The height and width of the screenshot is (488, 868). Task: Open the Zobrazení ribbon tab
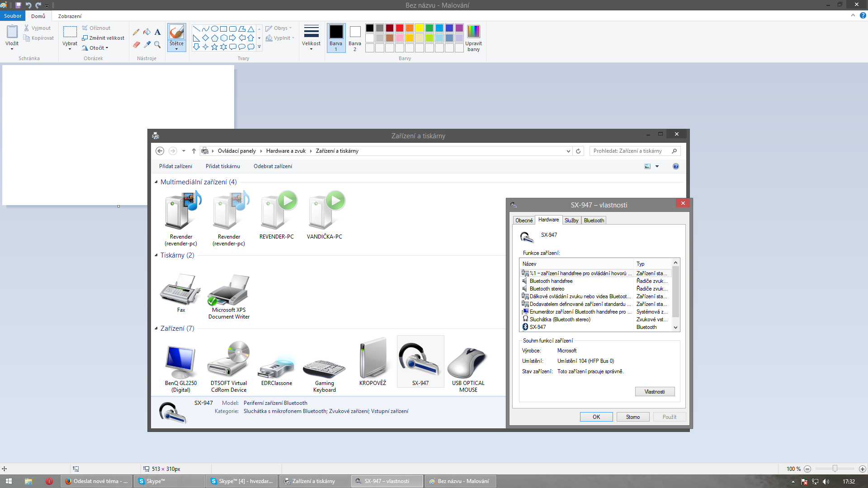click(70, 16)
